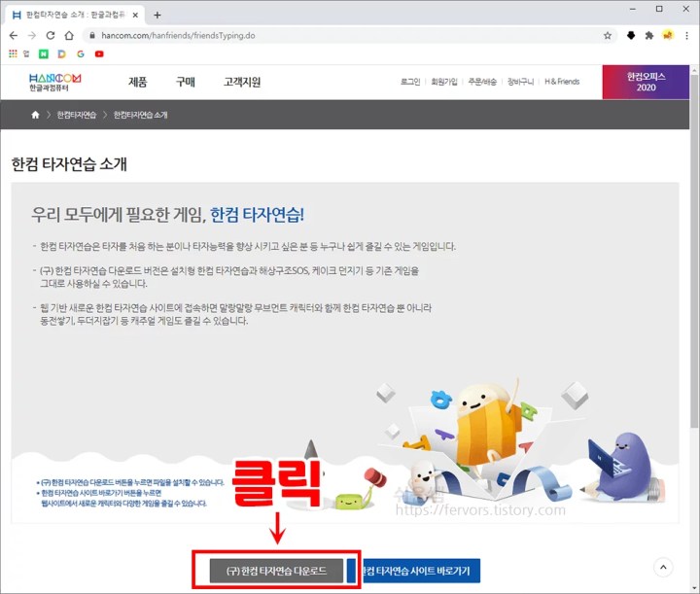Open the 제품 menu

(137, 82)
